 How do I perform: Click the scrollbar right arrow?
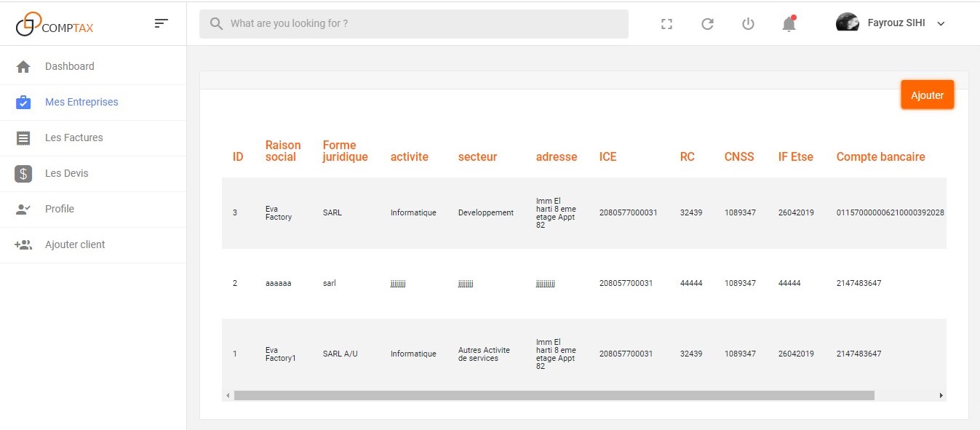941,396
